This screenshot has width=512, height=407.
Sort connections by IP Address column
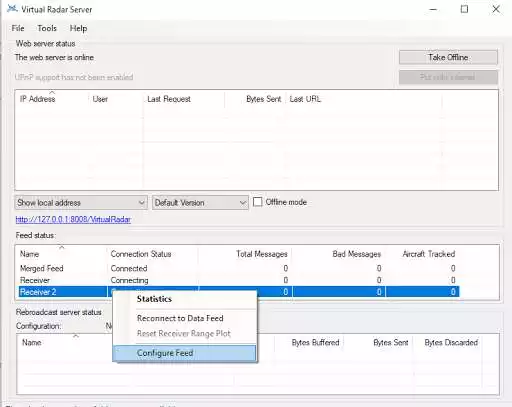pyautogui.click(x=37, y=99)
